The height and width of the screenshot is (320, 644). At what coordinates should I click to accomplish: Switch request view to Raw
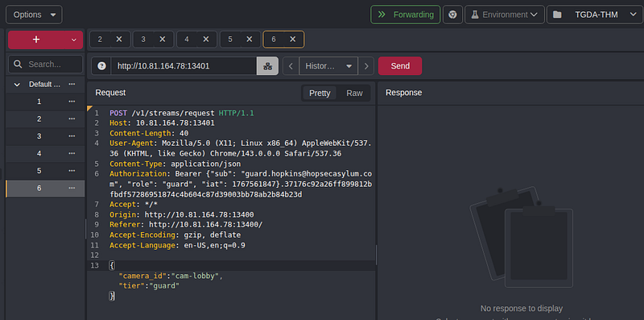point(354,93)
